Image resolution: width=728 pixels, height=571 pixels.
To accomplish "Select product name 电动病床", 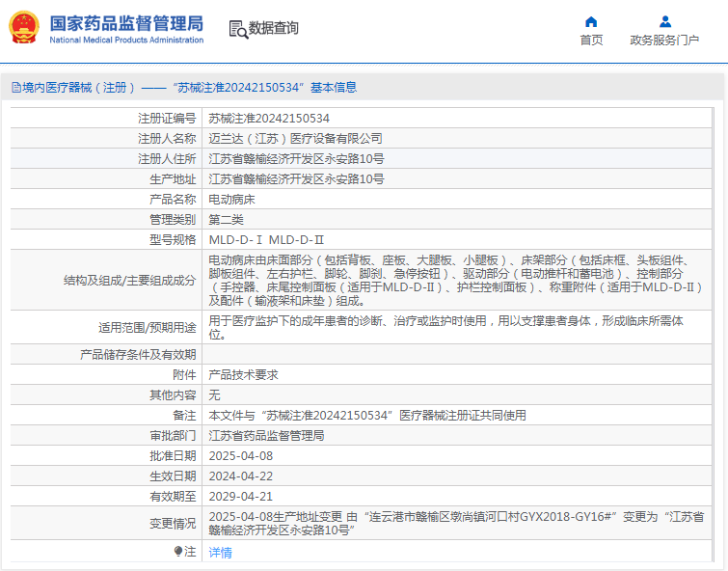I will 231,200.
